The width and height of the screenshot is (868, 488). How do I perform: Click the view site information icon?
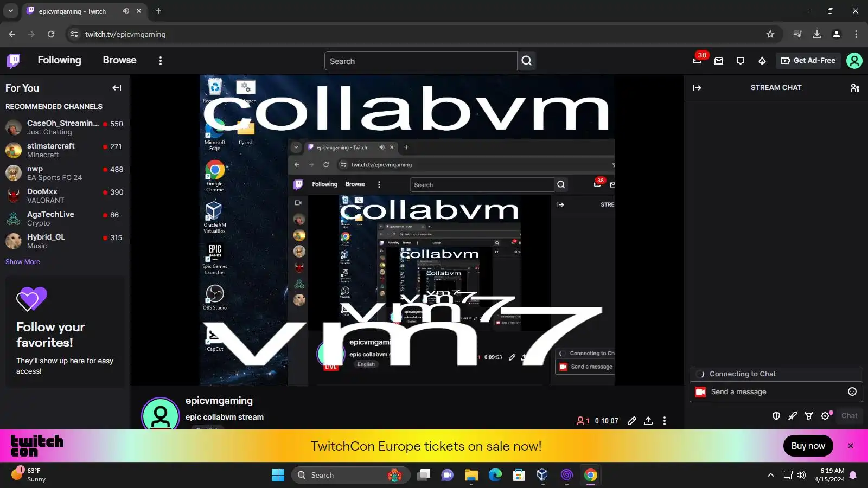[74, 34]
